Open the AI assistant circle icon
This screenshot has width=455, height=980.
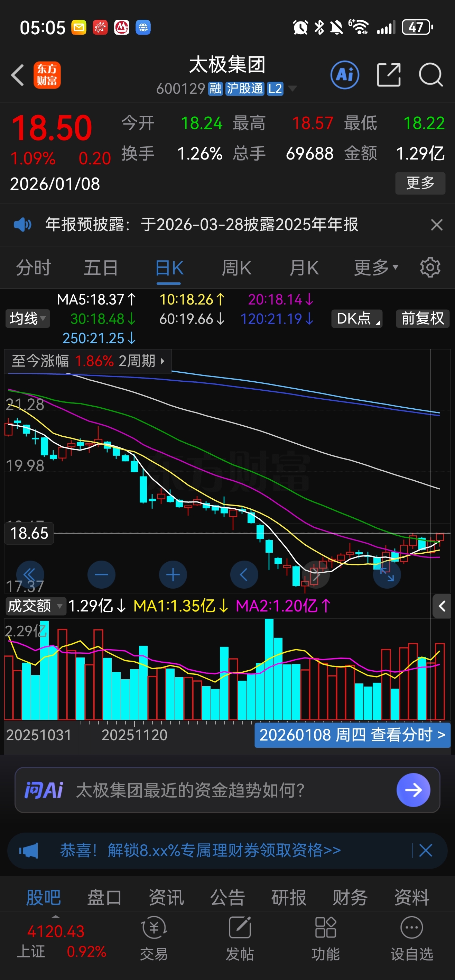345,75
